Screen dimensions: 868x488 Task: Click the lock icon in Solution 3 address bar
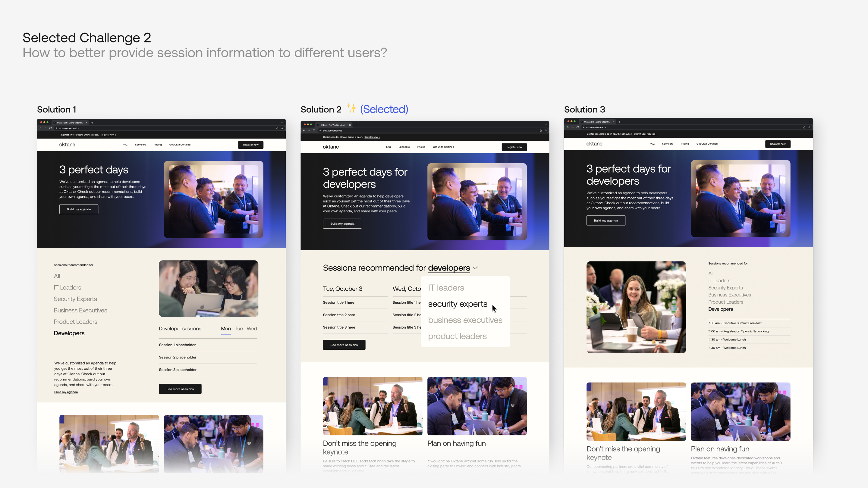583,127
